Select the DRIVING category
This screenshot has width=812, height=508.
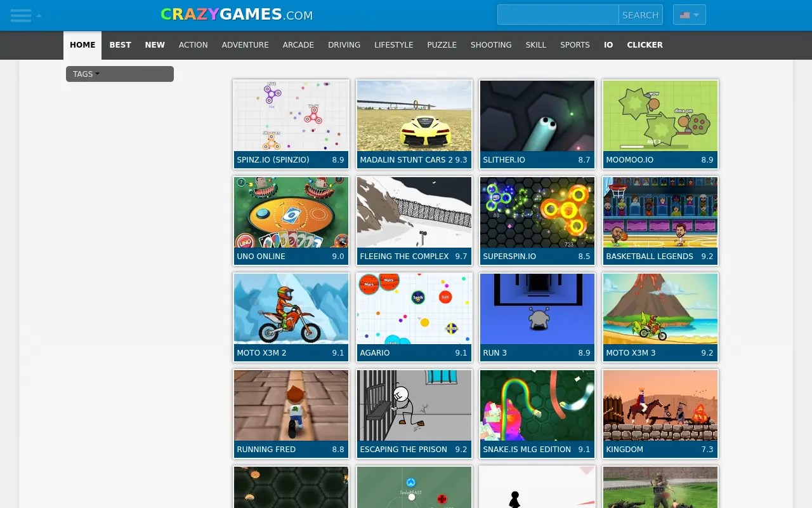[x=344, y=45]
